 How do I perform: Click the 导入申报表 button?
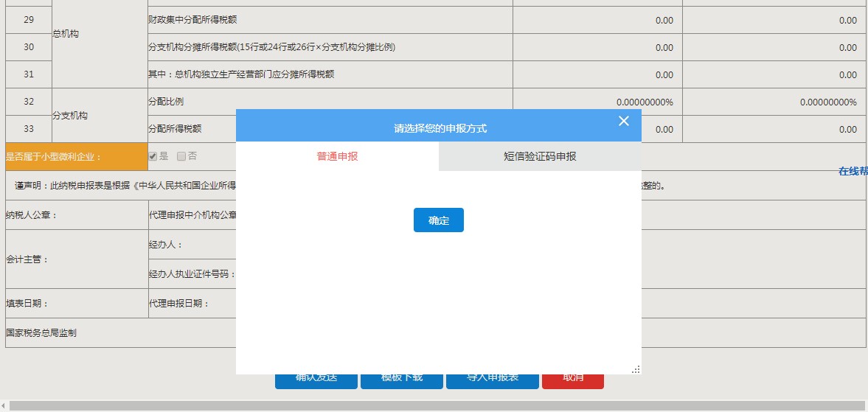pyautogui.click(x=493, y=380)
